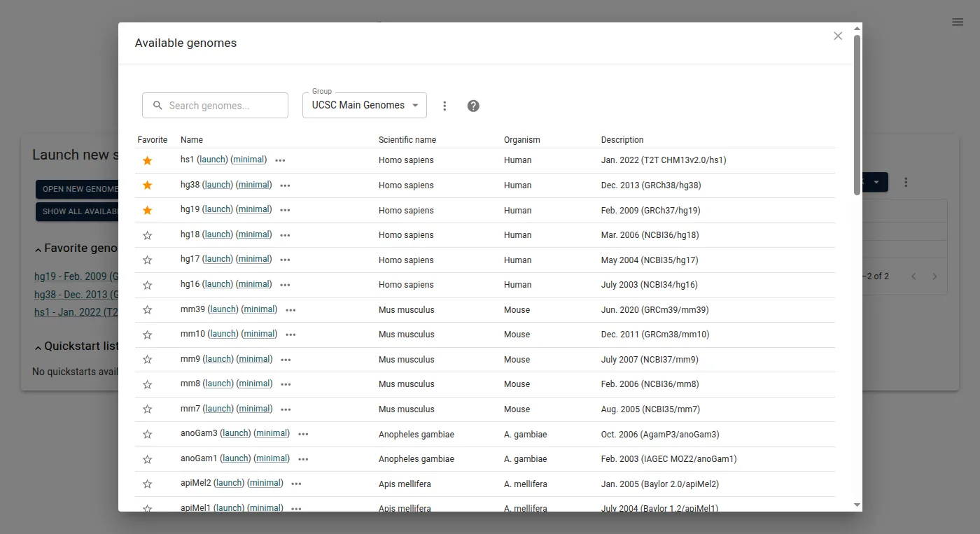Image resolution: width=980 pixels, height=534 pixels.
Task: Sort by the Name column header
Action: [192, 140]
